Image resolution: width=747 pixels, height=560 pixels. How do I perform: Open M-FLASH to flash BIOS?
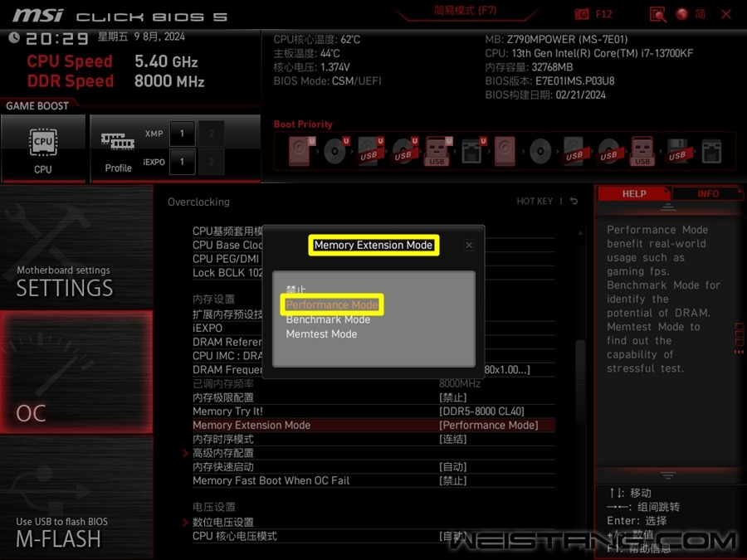pos(76,498)
